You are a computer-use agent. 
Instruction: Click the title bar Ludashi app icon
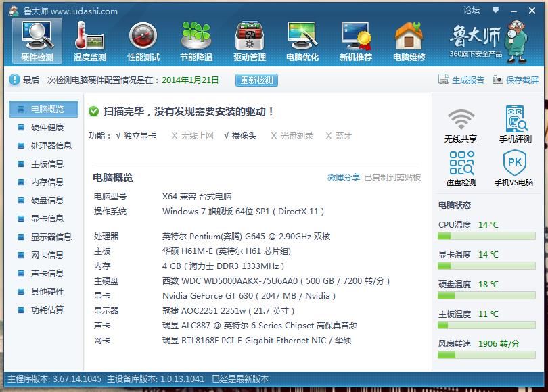pos(14,11)
